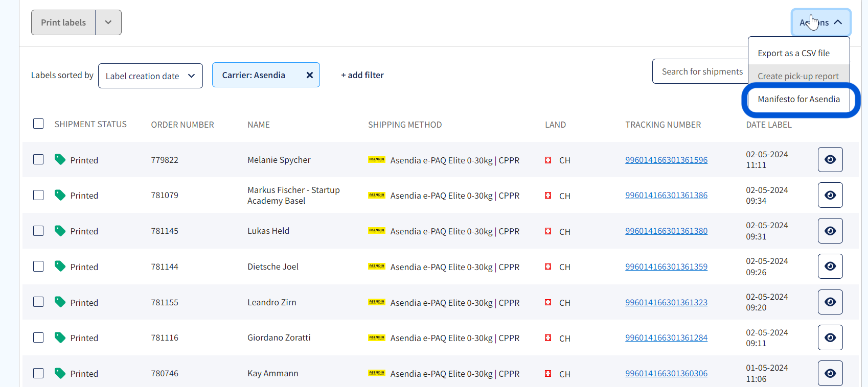Collapse the Actions menu

pos(821,22)
